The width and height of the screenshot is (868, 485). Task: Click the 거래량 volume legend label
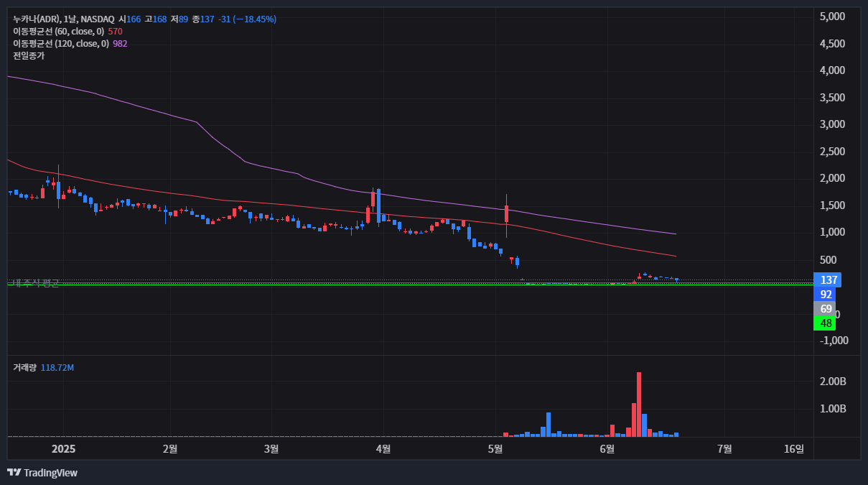24,367
